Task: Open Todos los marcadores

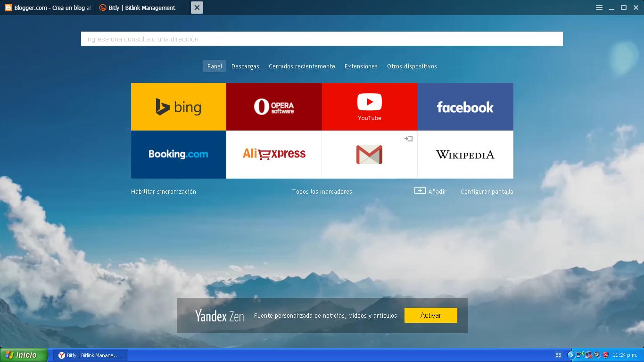Action: 322,191
